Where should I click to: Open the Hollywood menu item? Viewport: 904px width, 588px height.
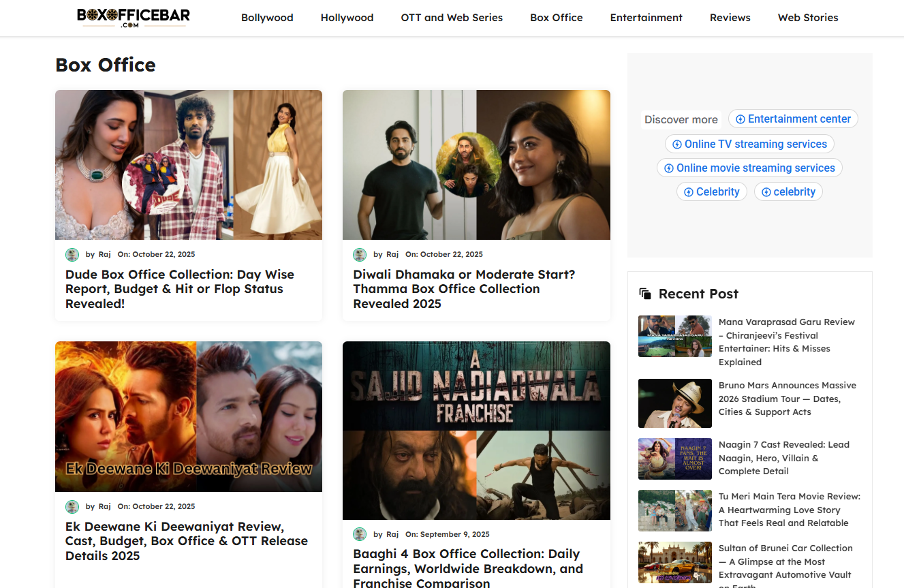(x=347, y=18)
